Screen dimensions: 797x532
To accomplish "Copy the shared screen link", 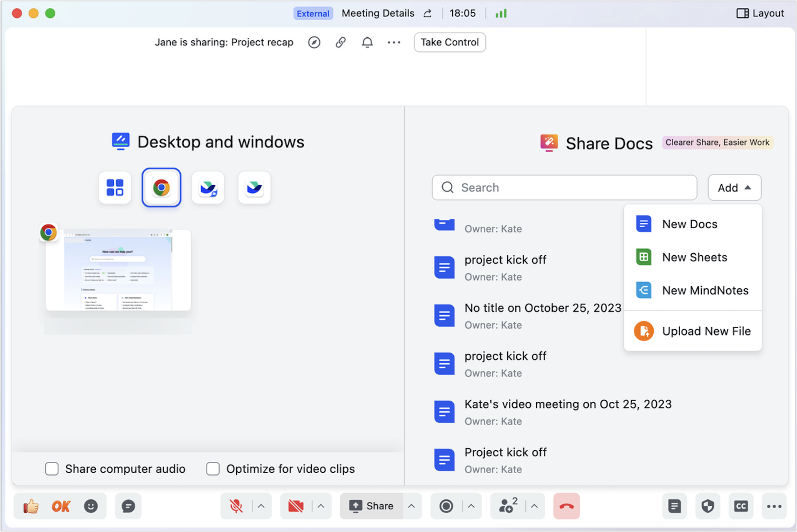I will pos(340,42).
